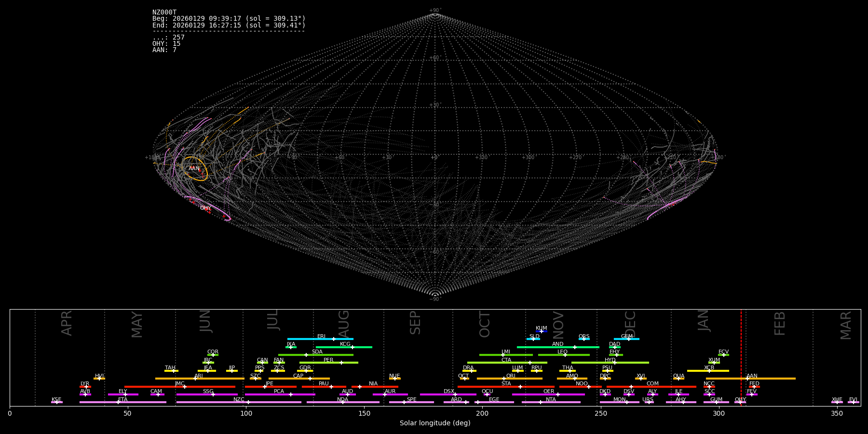This screenshot has height=434, width=868.
Task: Click the ORI shower bar
Action: point(510,379)
